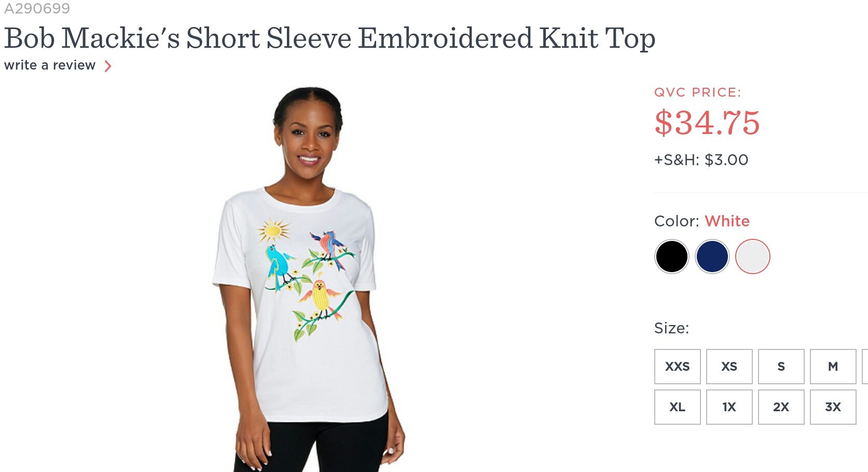Click the item number A290699
This screenshot has height=472, width=868.
[x=37, y=8]
